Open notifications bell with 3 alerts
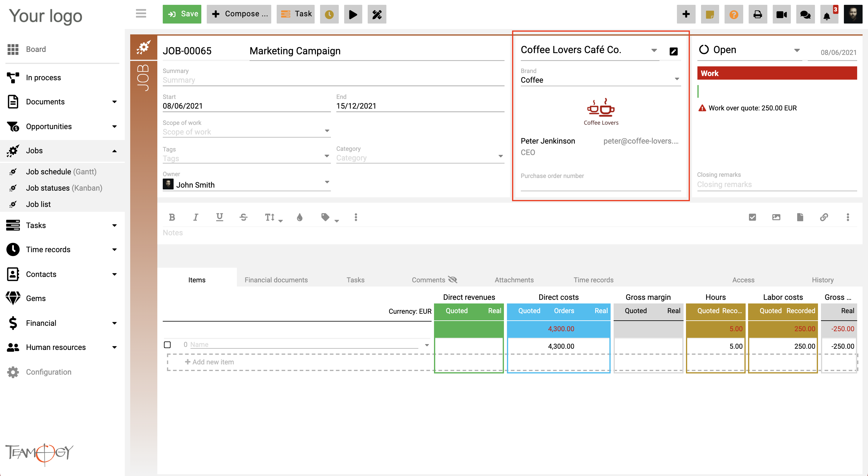This screenshot has height=476, width=868. pos(829,14)
